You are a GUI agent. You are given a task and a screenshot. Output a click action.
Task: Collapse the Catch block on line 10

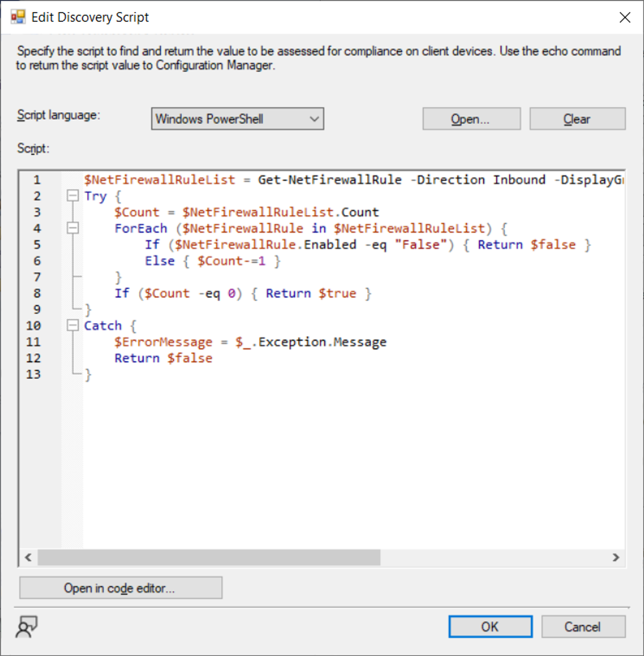[x=73, y=325]
